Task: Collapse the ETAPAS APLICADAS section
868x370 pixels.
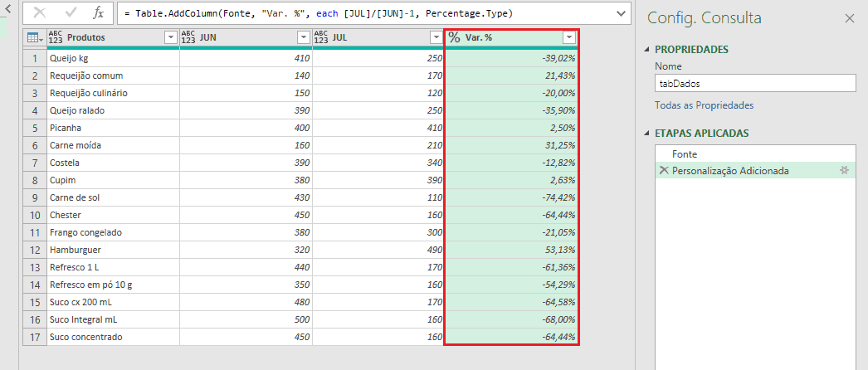Action: click(647, 134)
